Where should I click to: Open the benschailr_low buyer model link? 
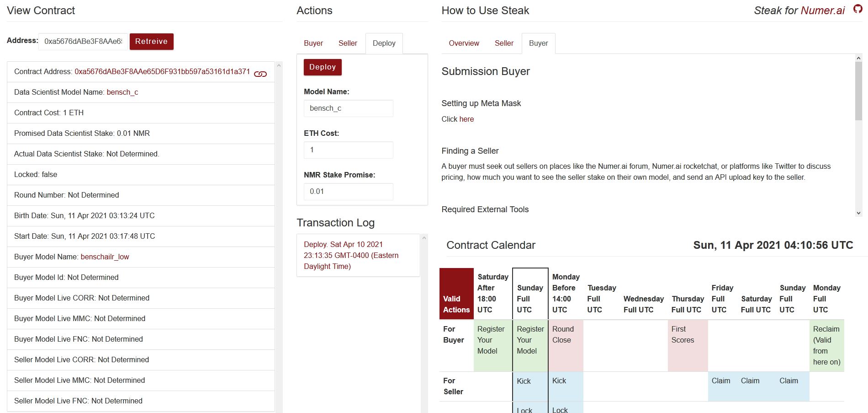[105, 257]
